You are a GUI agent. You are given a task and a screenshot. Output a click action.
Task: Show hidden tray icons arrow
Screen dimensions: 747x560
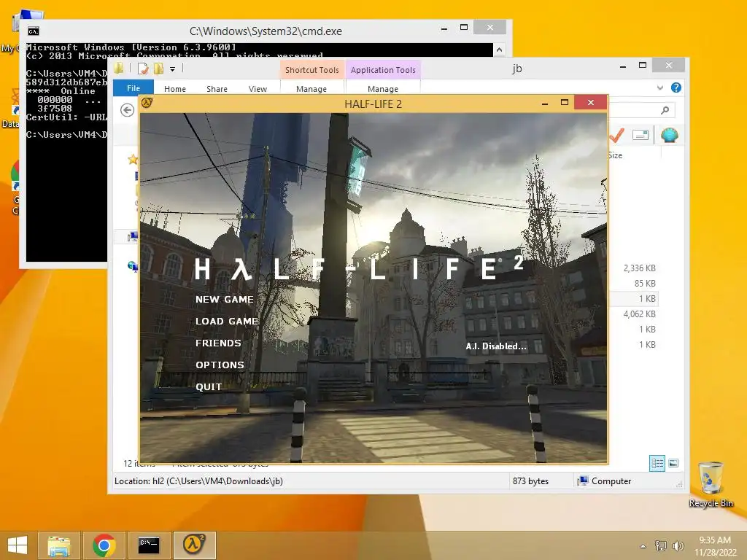click(643, 546)
